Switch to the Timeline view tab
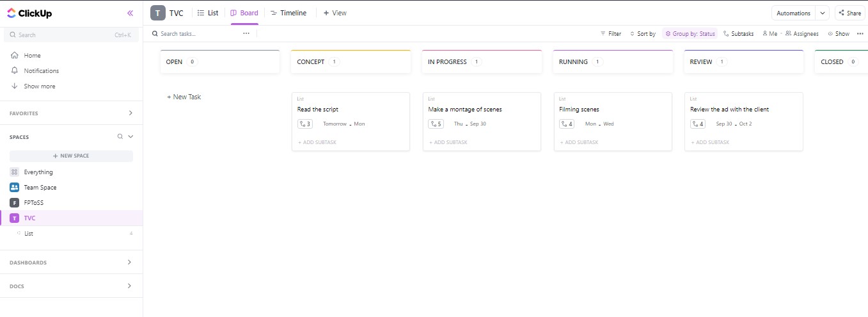This screenshot has height=317, width=868. tap(288, 13)
